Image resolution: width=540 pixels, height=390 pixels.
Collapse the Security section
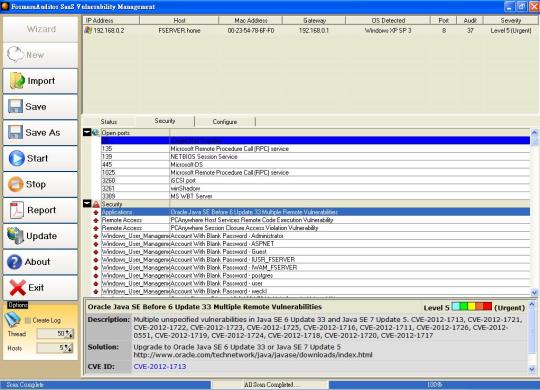87,204
